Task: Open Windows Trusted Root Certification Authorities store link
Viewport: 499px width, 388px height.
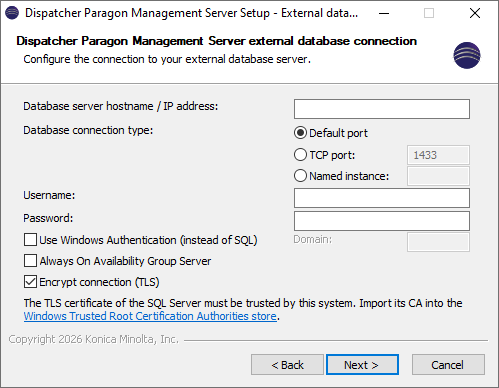Action: point(150,316)
